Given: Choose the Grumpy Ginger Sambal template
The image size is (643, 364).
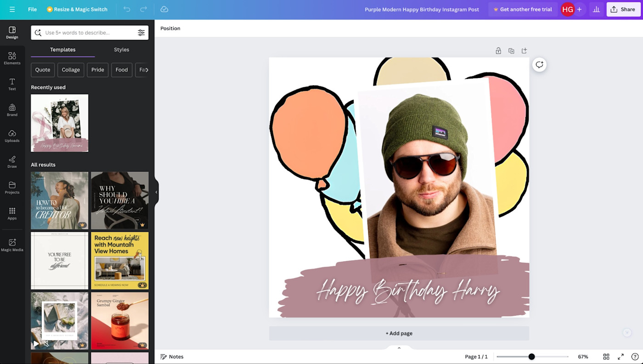Looking at the screenshot, I should coord(120,321).
